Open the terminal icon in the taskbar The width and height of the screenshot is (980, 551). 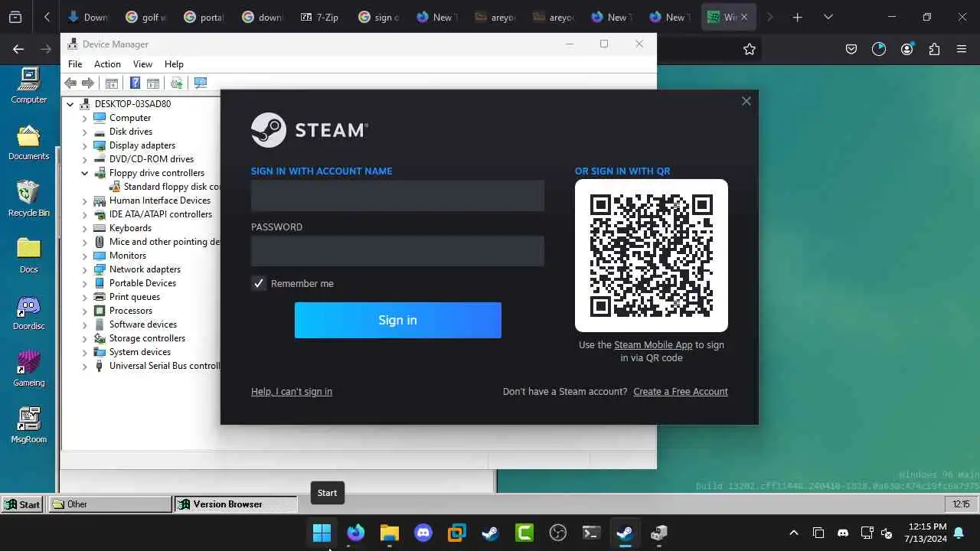(x=592, y=533)
